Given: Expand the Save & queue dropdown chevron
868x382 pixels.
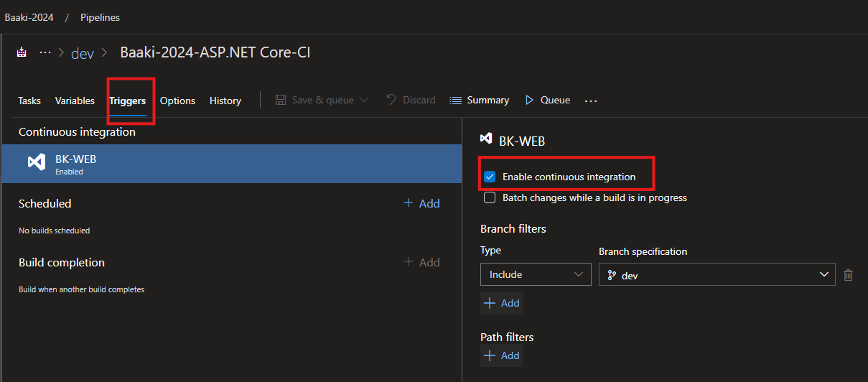Looking at the screenshot, I should point(363,100).
